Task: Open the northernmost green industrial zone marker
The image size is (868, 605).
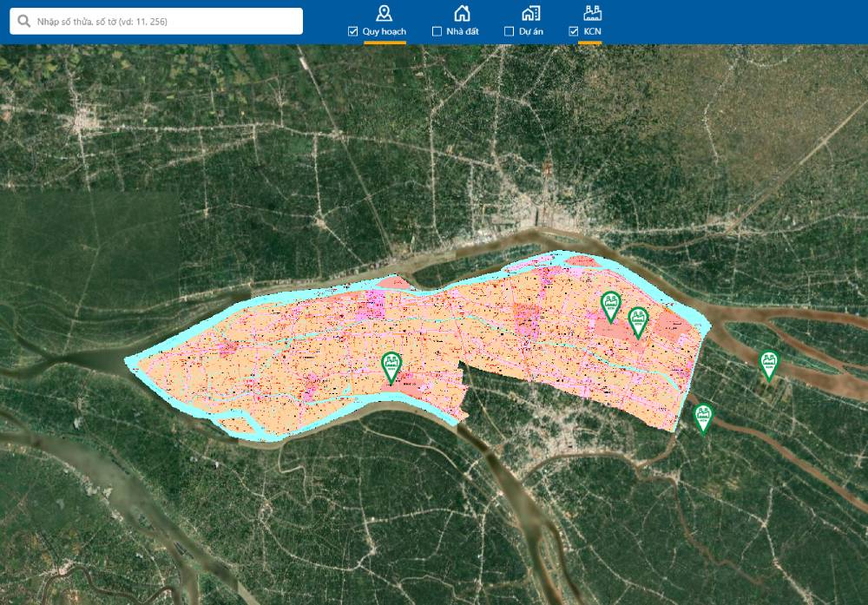Action: (611, 306)
